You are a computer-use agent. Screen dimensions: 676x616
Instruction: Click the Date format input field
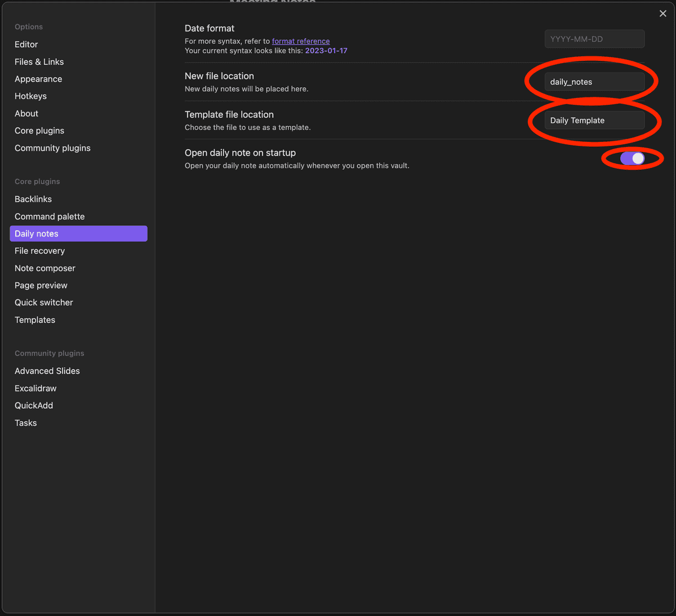point(594,39)
